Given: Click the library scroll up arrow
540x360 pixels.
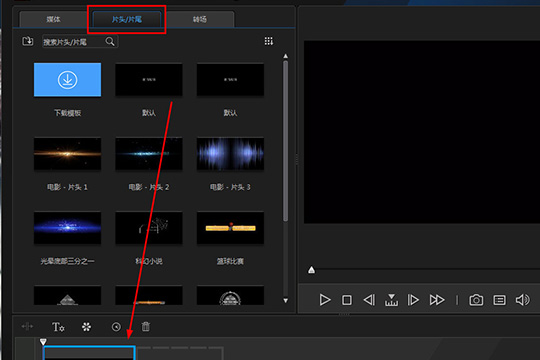Looking at the screenshot, I should coord(285,56).
